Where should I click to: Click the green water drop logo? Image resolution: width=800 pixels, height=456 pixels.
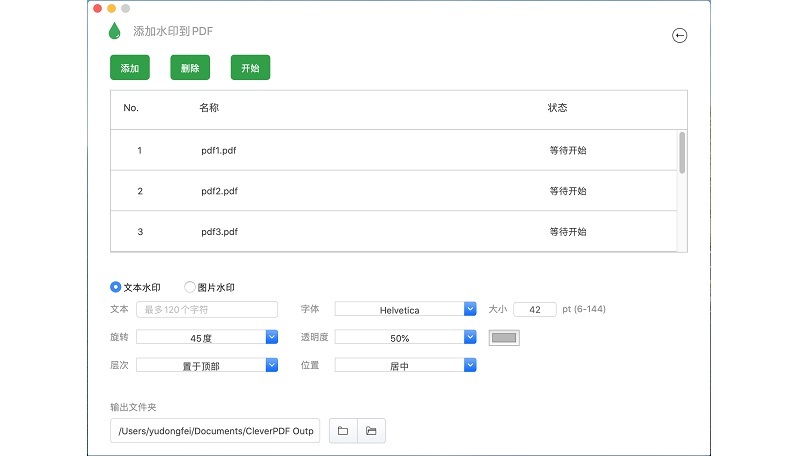click(115, 31)
